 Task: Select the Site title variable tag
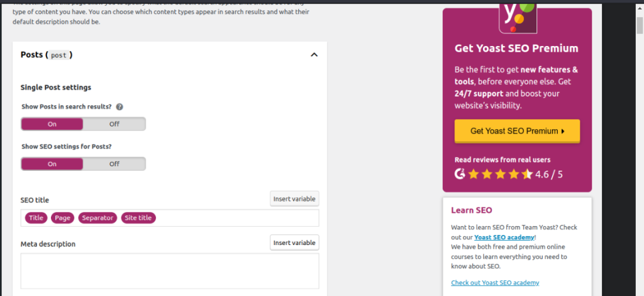138,218
